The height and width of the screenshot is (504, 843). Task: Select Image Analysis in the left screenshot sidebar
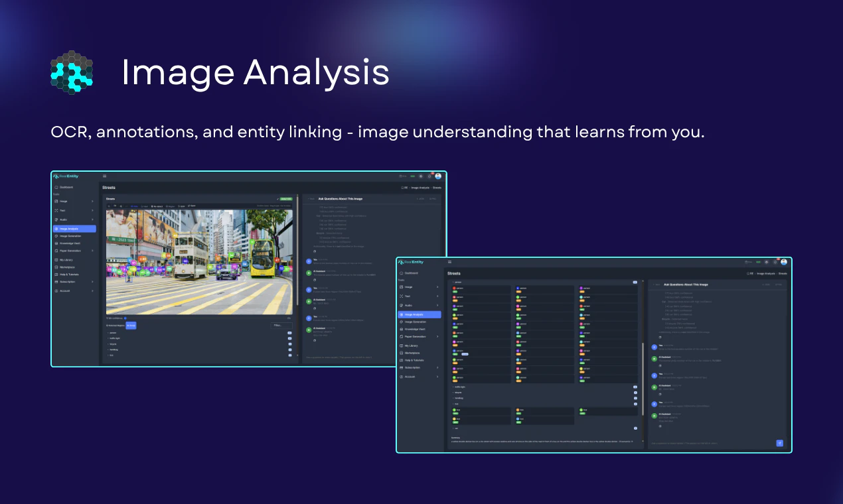(x=74, y=229)
